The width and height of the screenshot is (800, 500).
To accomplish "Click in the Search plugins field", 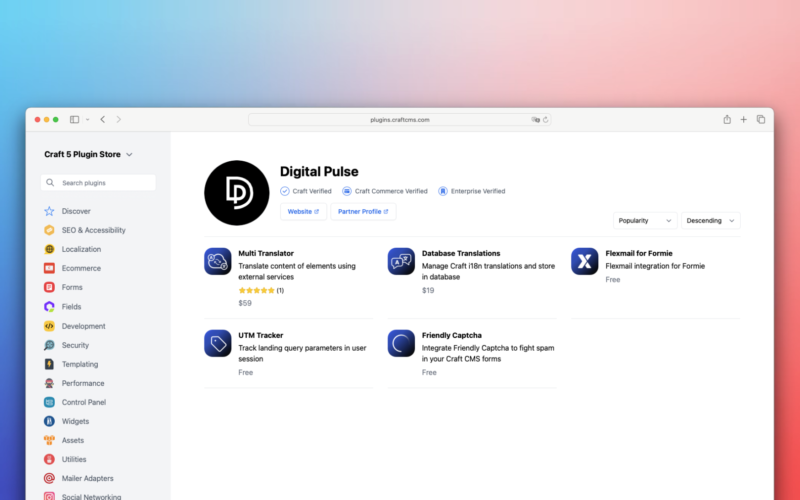I will pyautogui.click(x=98, y=183).
